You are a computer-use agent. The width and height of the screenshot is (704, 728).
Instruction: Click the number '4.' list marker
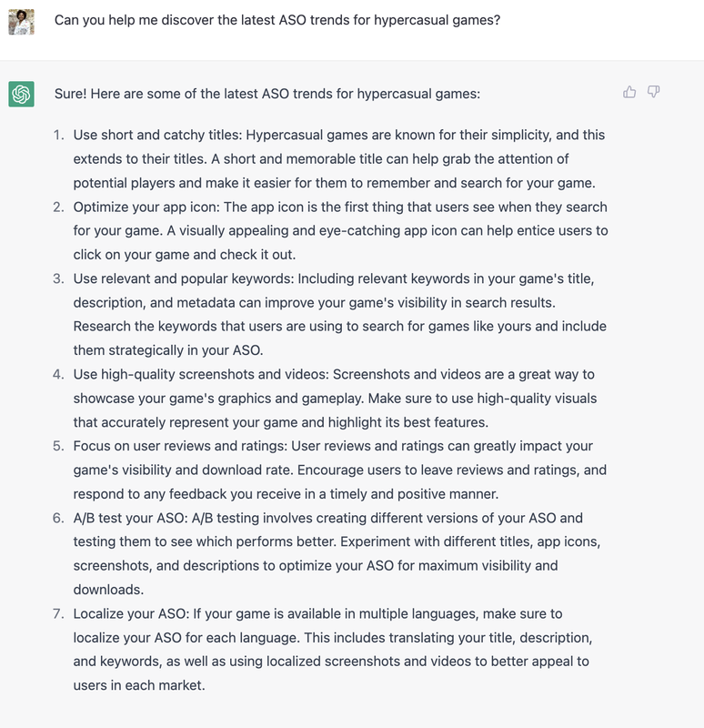(x=58, y=374)
